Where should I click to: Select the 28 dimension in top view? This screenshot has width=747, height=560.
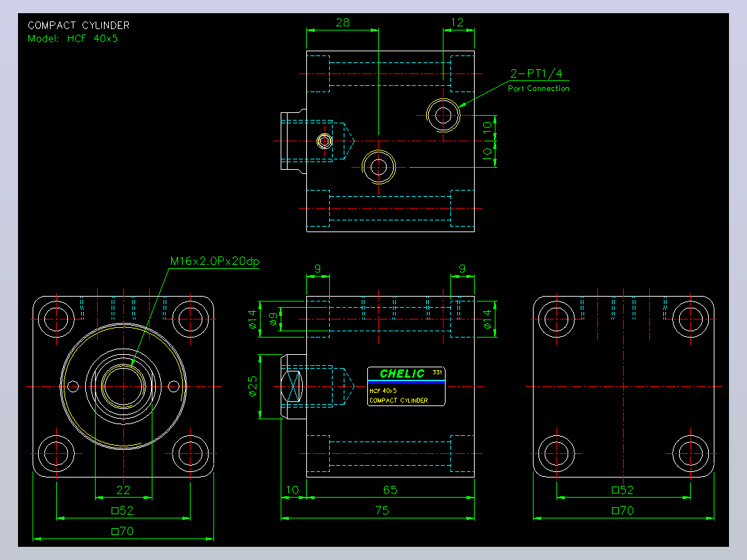click(x=342, y=22)
